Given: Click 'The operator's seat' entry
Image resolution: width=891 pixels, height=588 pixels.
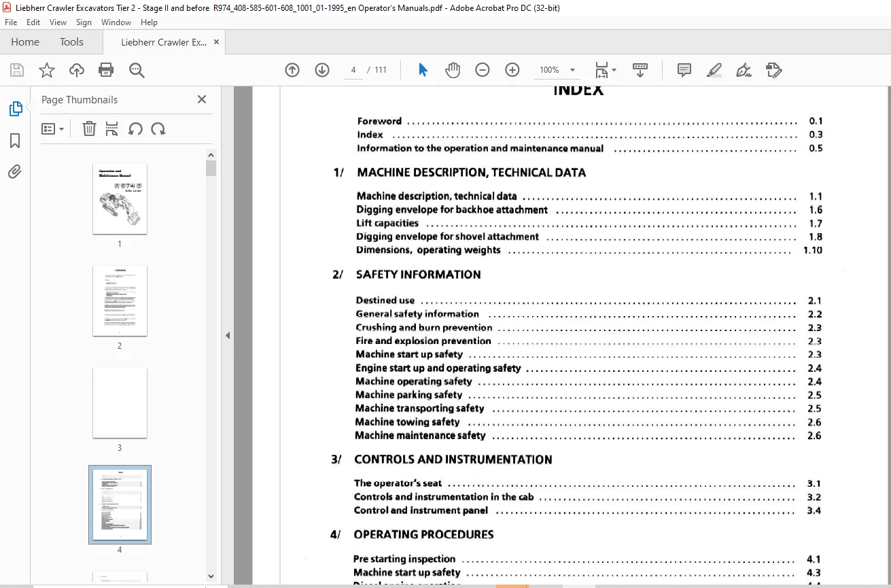Looking at the screenshot, I should 398,483.
